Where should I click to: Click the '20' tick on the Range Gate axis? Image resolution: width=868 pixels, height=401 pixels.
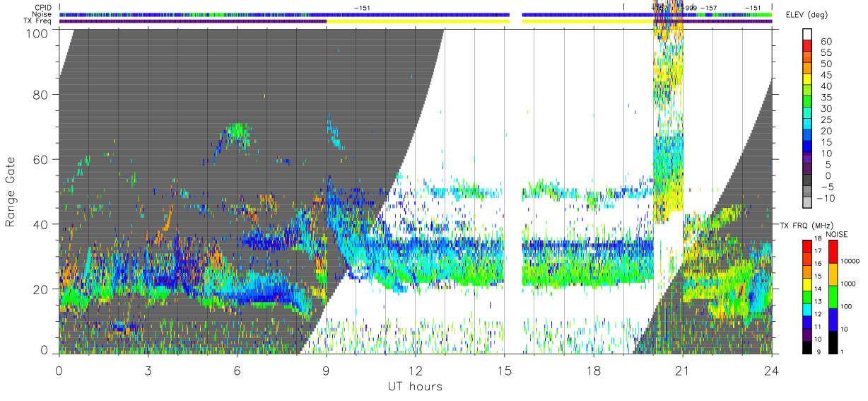pos(41,289)
